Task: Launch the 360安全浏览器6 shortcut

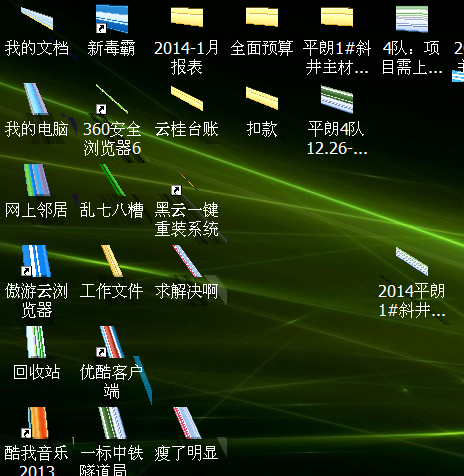Action: click(x=112, y=99)
